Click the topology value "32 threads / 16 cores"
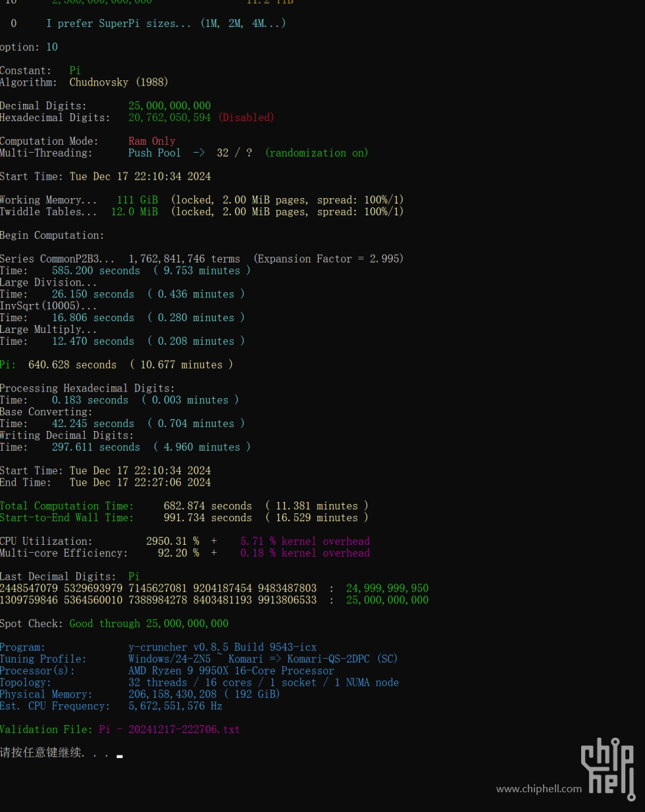This screenshot has height=812, width=645. coord(190,683)
